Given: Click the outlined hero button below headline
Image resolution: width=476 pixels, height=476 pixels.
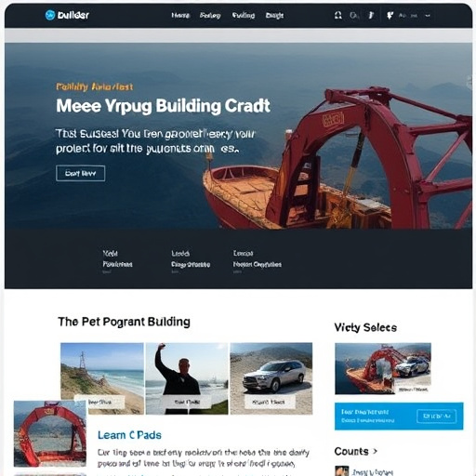Looking at the screenshot, I should tap(81, 173).
